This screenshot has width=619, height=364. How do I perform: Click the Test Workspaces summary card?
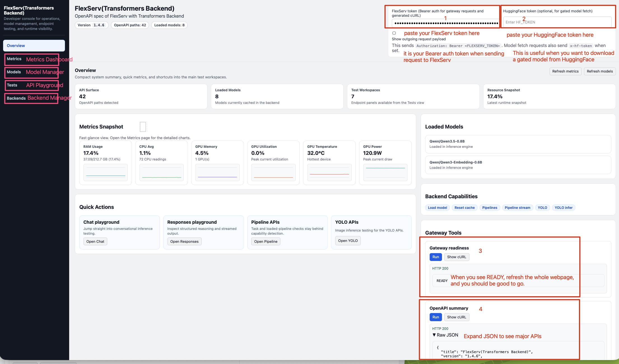click(413, 97)
